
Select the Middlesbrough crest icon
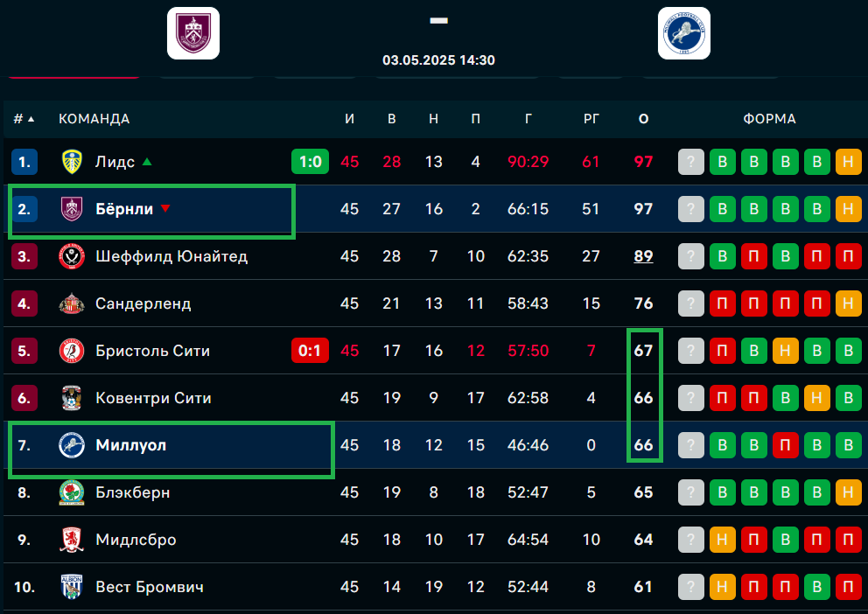tap(72, 540)
